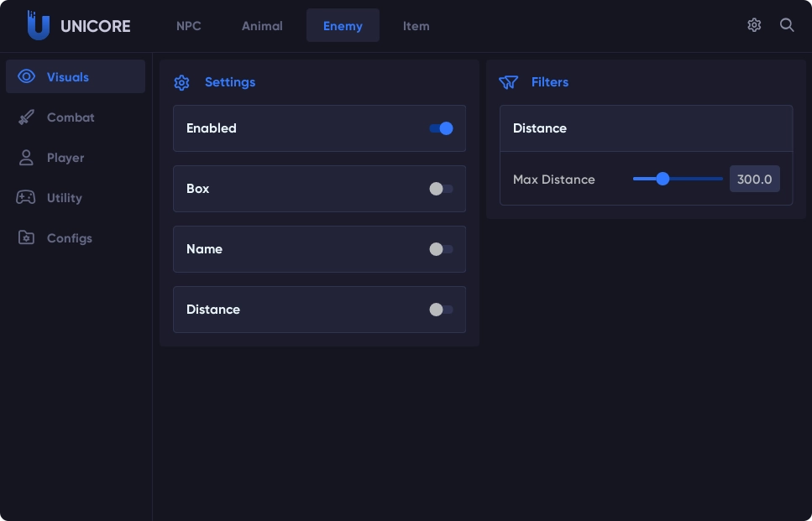Screen dimensions: 812x521
Task: Click the Max Distance slider handle
Action: click(x=663, y=179)
